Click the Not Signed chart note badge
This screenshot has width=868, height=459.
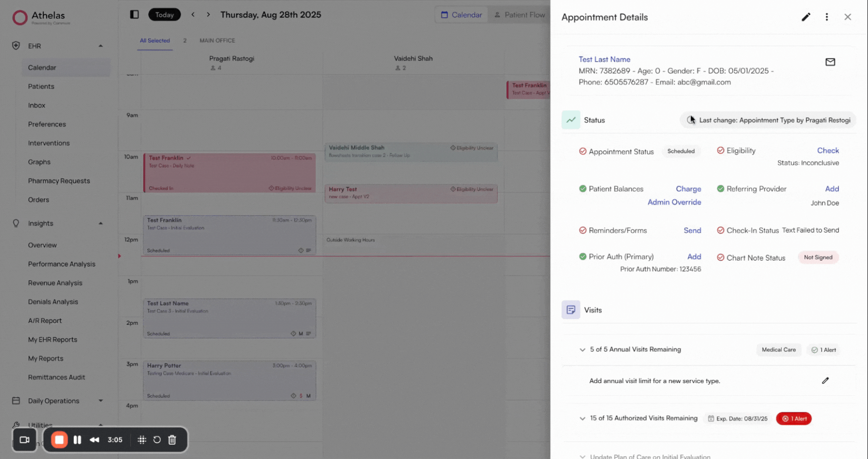818,258
